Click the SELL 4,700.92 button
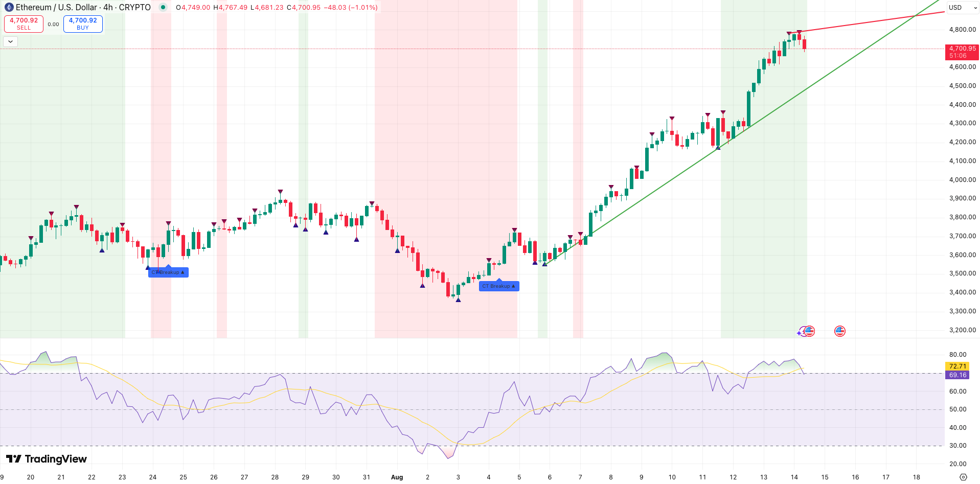The height and width of the screenshot is (484, 980). [24, 24]
